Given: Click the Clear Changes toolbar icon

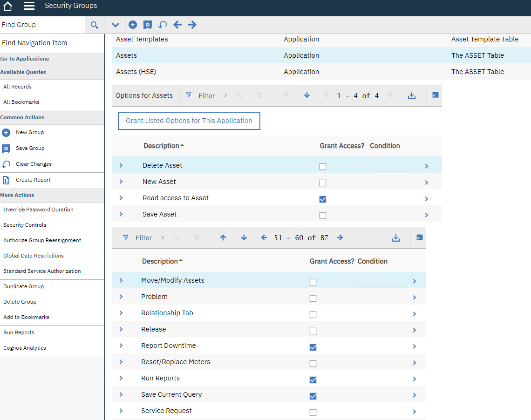Looking at the screenshot, I should 163,25.
